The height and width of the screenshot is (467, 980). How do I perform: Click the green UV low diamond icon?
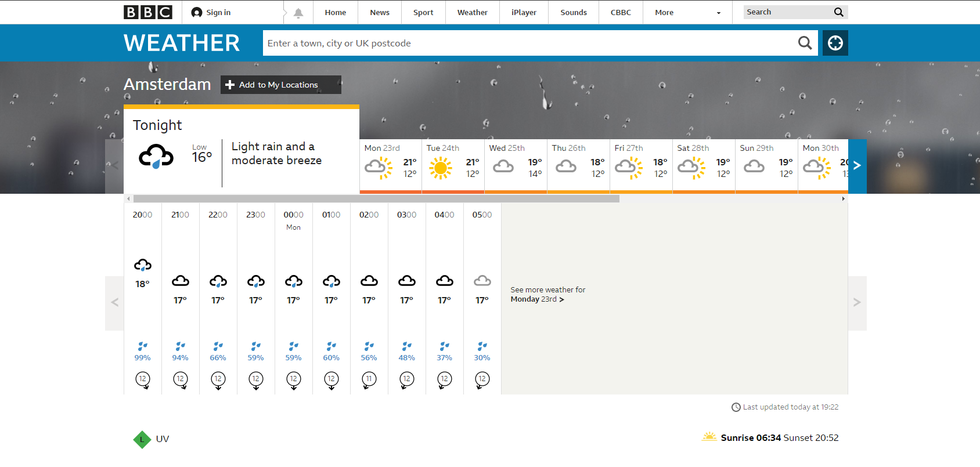pos(142,439)
